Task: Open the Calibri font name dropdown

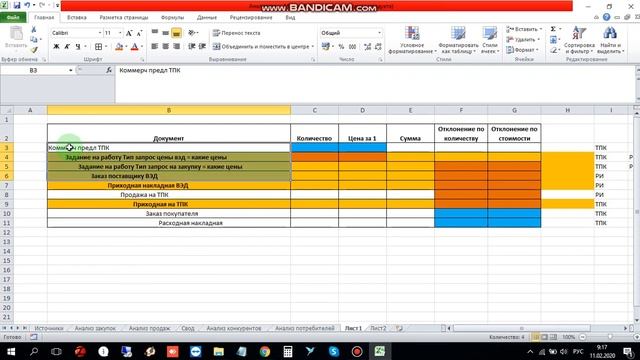Action: point(100,33)
